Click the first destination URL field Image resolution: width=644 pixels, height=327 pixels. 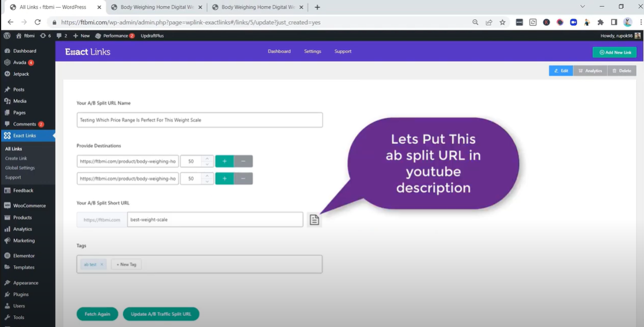[x=128, y=161]
